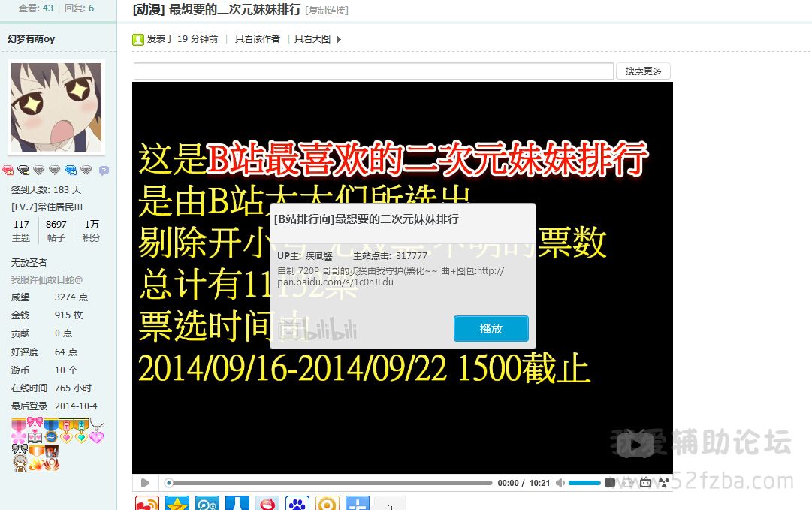Click the 搜索更多 button
This screenshot has width=812, height=510.
click(643, 71)
